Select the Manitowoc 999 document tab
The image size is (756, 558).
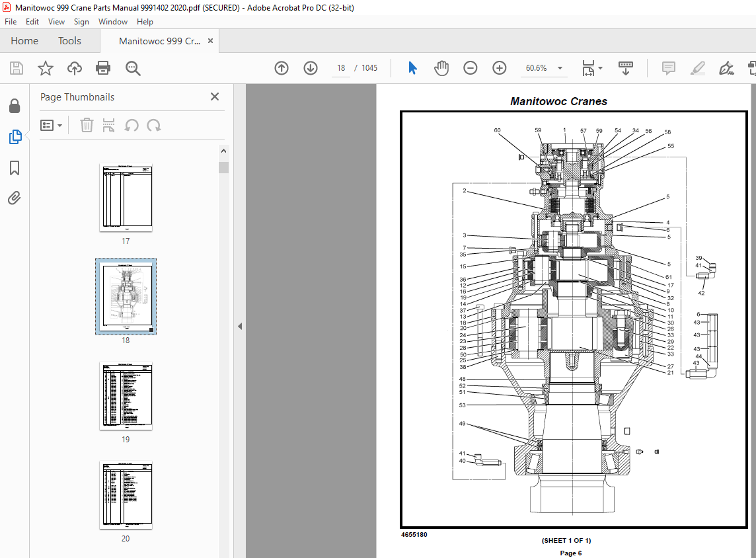159,41
